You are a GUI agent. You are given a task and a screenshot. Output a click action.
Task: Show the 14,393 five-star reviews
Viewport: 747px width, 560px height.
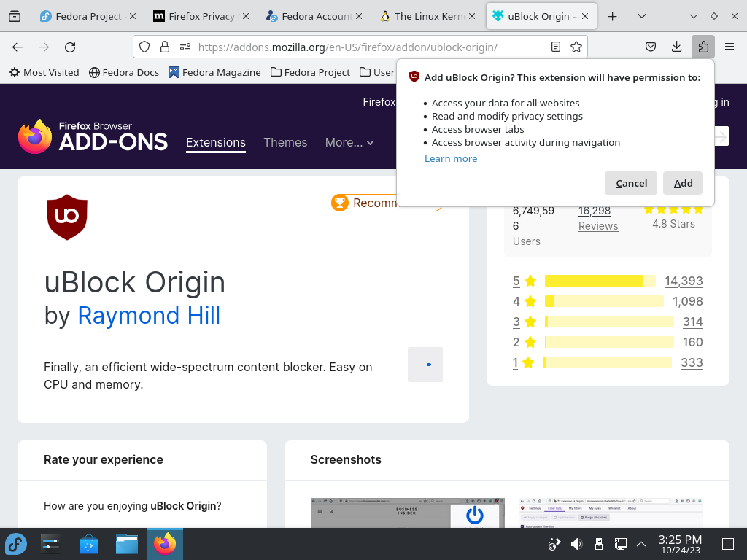click(684, 281)
